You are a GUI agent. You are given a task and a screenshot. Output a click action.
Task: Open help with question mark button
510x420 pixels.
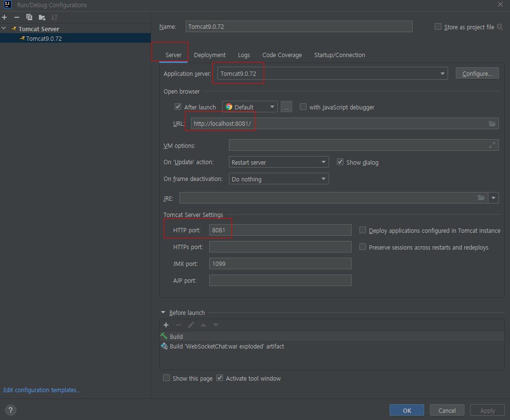coord(11,410)
